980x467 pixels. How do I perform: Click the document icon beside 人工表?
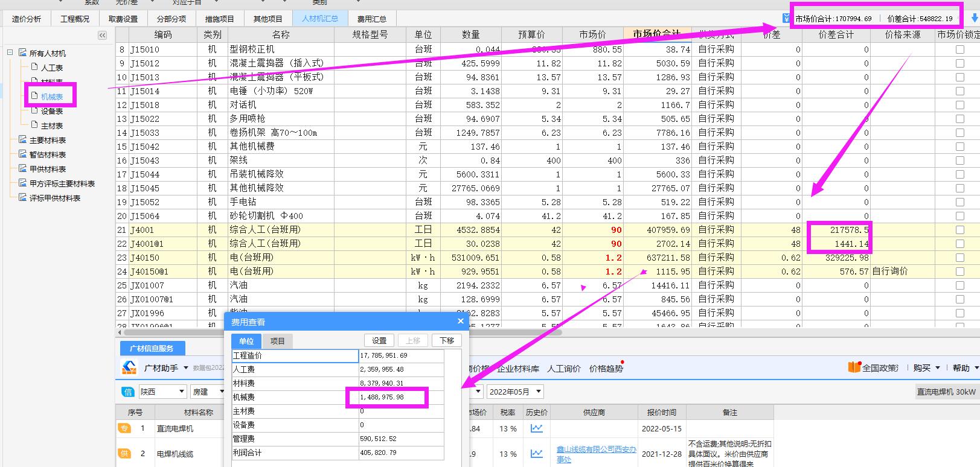point(34,67)
